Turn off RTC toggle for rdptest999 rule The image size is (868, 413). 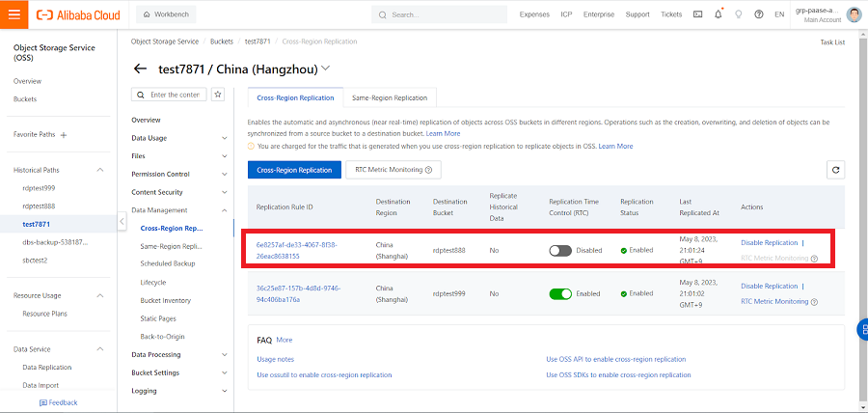(560, 293)
